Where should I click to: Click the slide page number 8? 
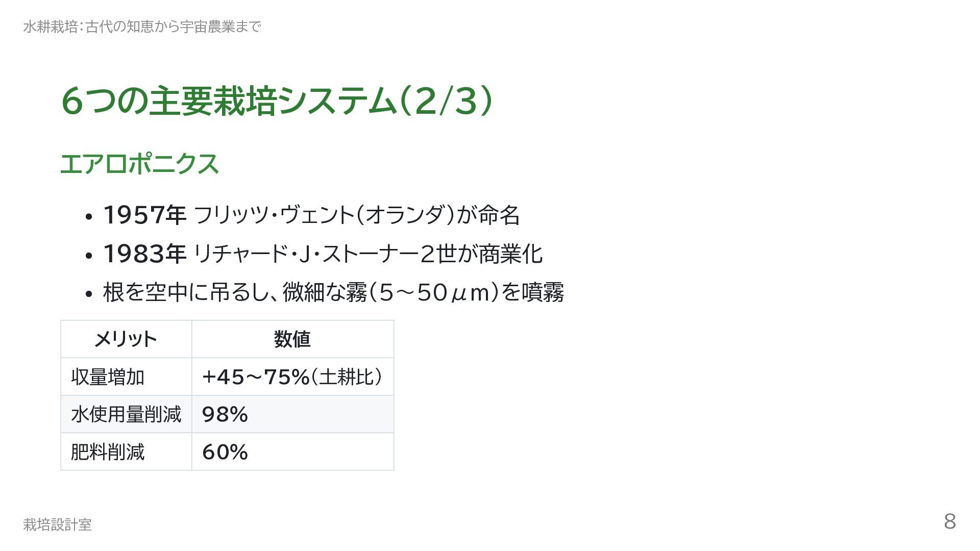coord(949,521)
